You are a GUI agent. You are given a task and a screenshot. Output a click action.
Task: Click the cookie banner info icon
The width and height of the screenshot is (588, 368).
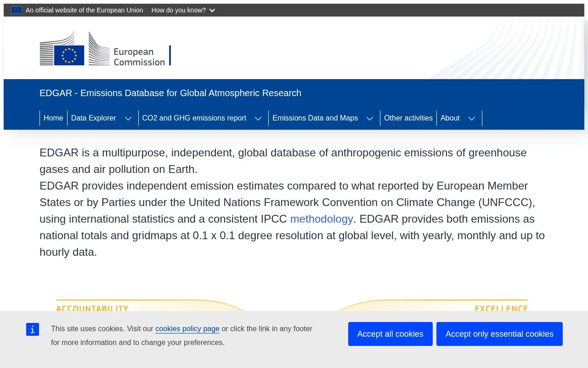click(33, 329)
